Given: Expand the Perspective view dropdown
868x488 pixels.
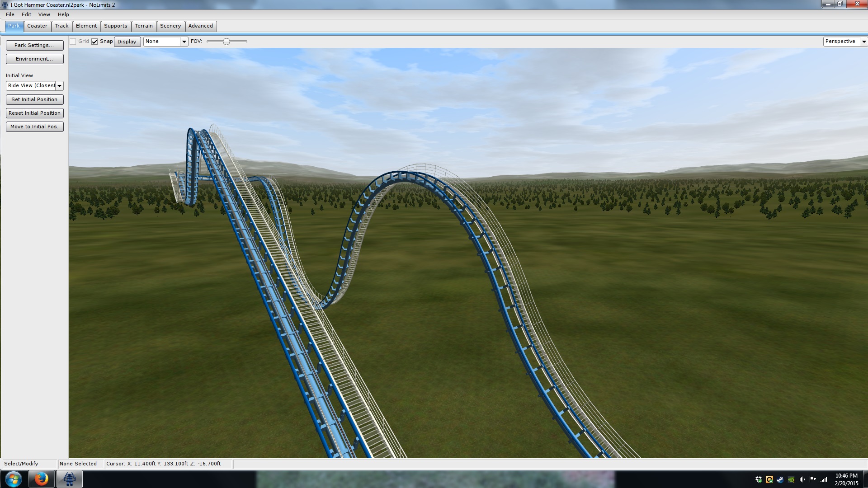Looking at the screenshot, I should 863,42.
